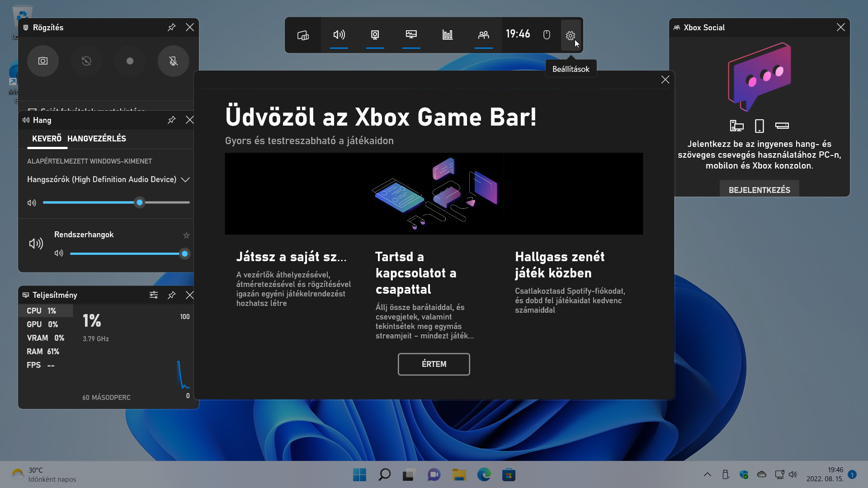Image resolution: width=868 pixels, height=488 pixels.
Task: Toggle the Capture widget in the top bar
Action: 375,35
